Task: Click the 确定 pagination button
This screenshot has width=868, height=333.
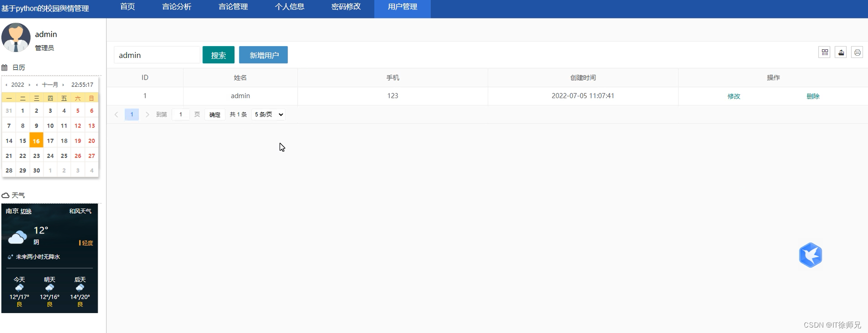Action: click(215, 114)
